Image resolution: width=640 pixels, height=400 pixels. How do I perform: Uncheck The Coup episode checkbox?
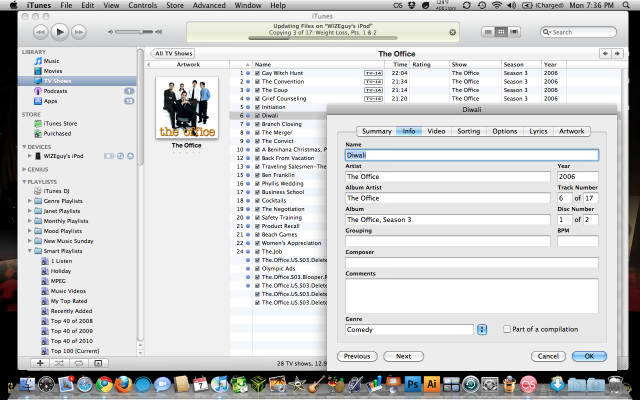point(258,90)
